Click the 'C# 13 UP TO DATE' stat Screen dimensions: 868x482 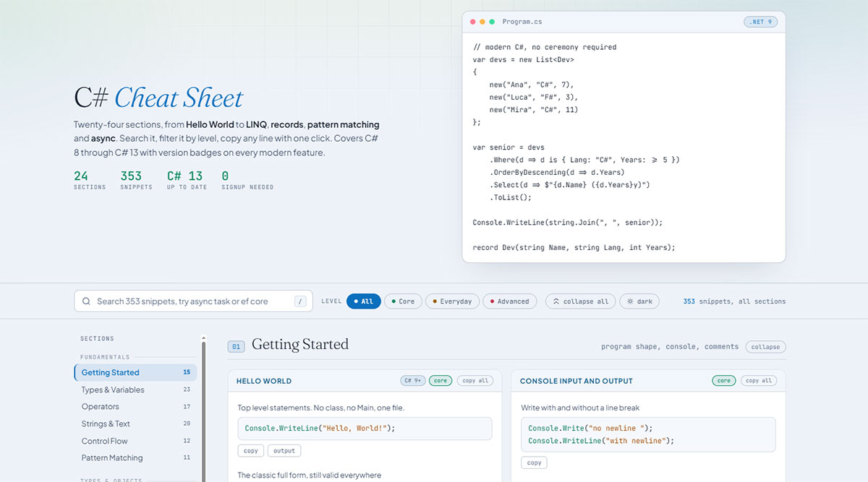[187, 180]
